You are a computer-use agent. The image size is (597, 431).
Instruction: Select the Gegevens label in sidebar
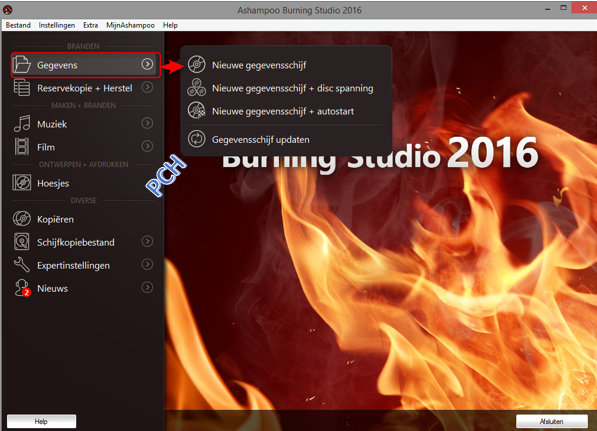point(57,65)
